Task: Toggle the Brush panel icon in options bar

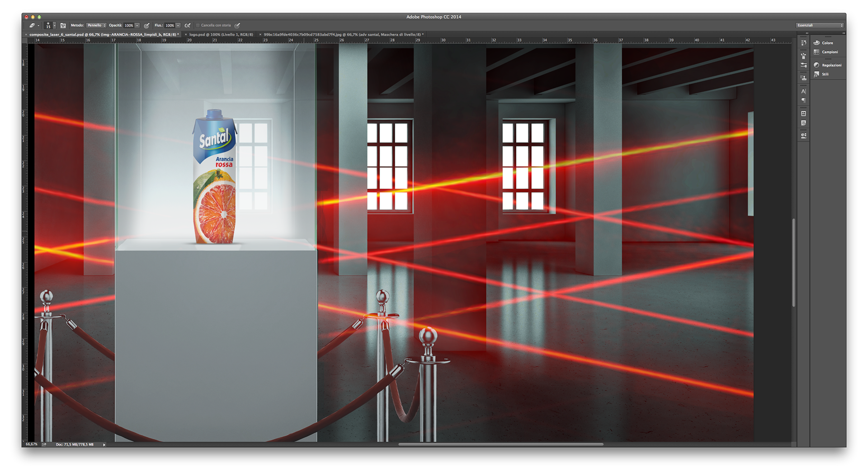Action: point(63,26)
